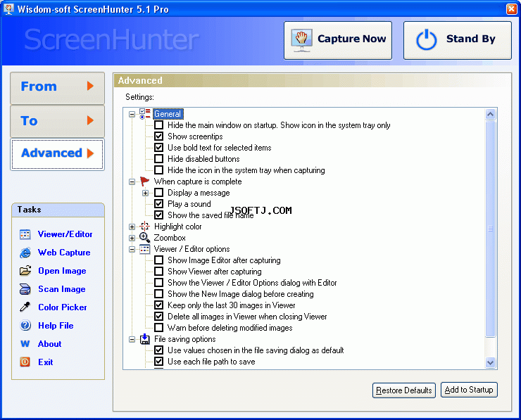
Task: Click the settings scroll down arrow
Action: [491, 362]
